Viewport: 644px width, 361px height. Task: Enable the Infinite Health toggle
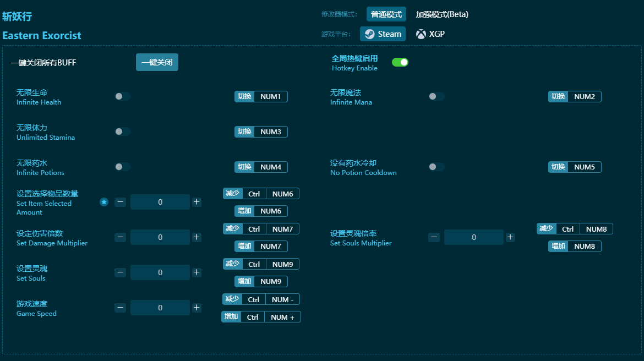click(123, 96)
